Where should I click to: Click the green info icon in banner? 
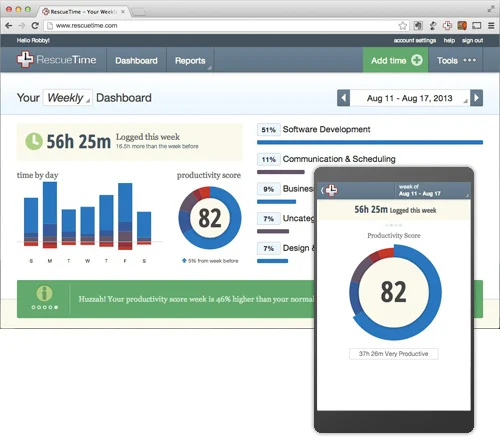44,293
